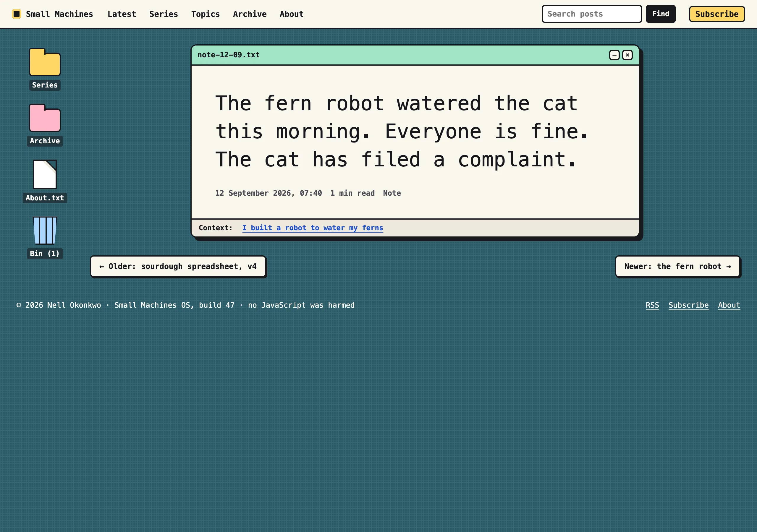
Task: Follow 'I built a robot to water my ferns' link
Action: point(313,228)
